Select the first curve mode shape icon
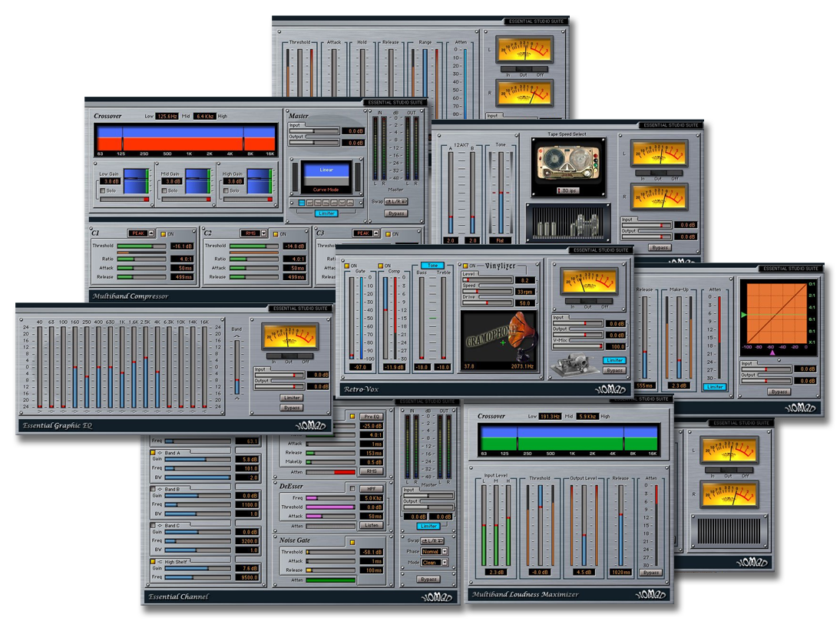 tap(302, 203)
